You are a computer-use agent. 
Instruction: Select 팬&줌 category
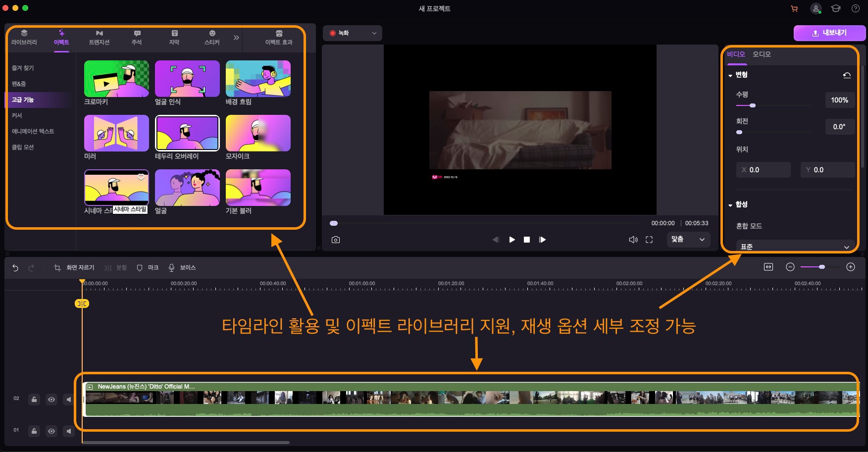[19, 84]
